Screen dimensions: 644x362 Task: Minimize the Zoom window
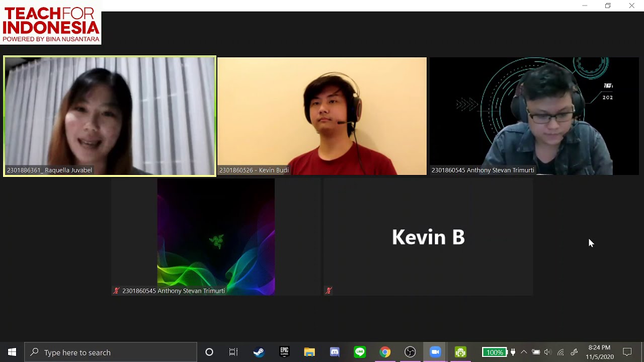[585, 6]
